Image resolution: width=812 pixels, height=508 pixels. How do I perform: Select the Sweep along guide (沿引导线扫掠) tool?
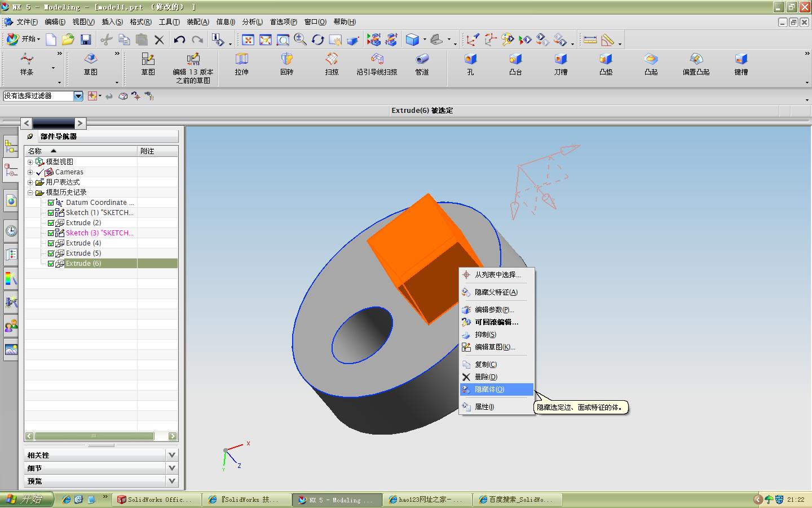point(377,64)
